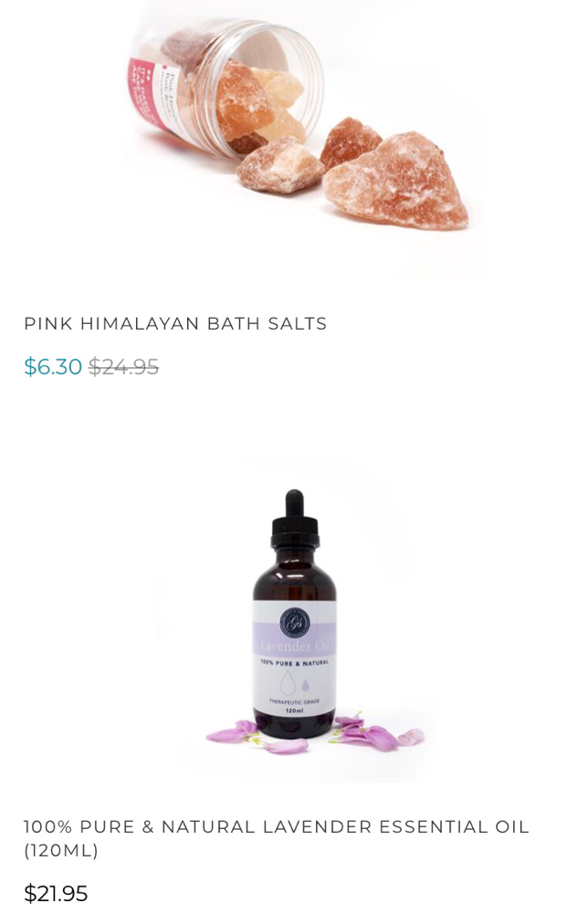588x913 pixels.
Task: Click the (120ML) text in the title
Action: 61,851
